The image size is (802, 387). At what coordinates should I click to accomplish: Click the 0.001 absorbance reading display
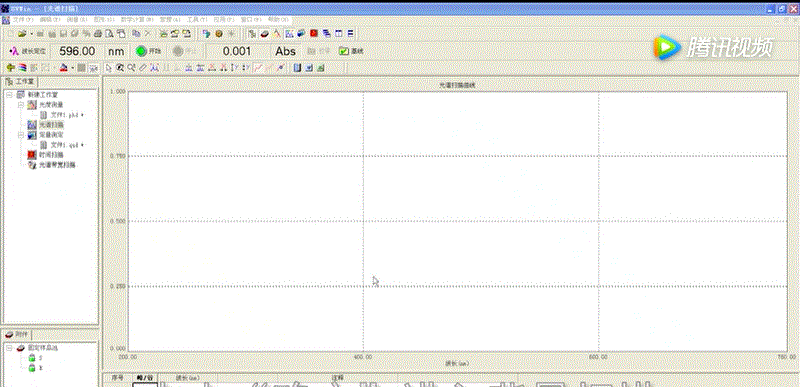tap(237, 51)
